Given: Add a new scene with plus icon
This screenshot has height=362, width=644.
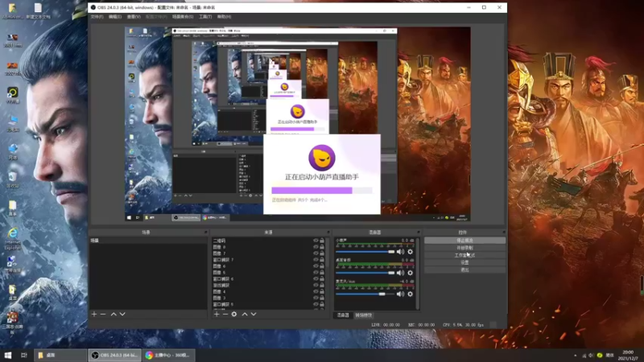Looking at the screenshot, I should [x=94, y=314].
